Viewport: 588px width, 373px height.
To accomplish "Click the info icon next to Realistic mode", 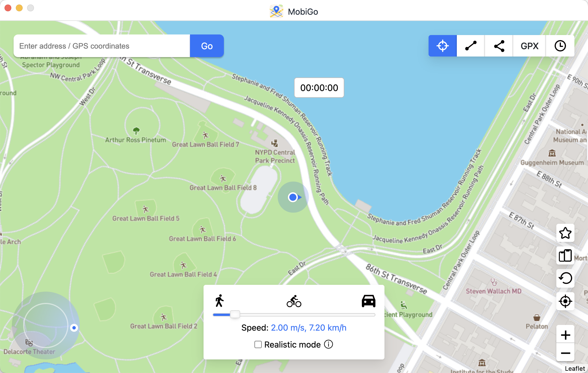I will (330, 344).
